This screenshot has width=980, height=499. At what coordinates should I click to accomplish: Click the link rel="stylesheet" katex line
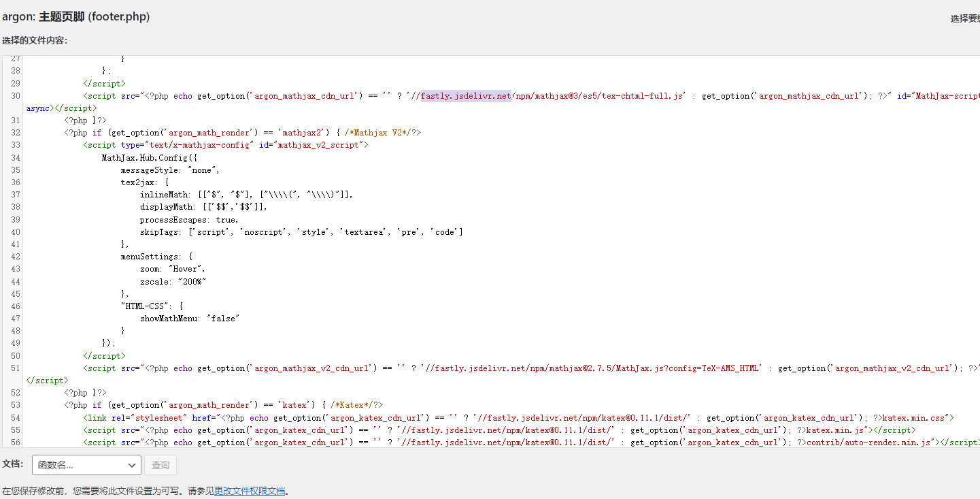click(x=520, y=417)
